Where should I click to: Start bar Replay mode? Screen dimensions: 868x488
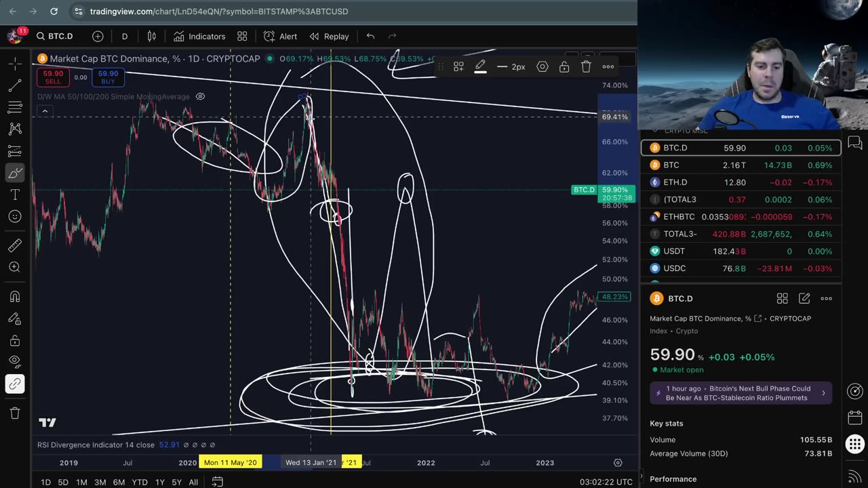pyautogui.click(x=329, y=37)
